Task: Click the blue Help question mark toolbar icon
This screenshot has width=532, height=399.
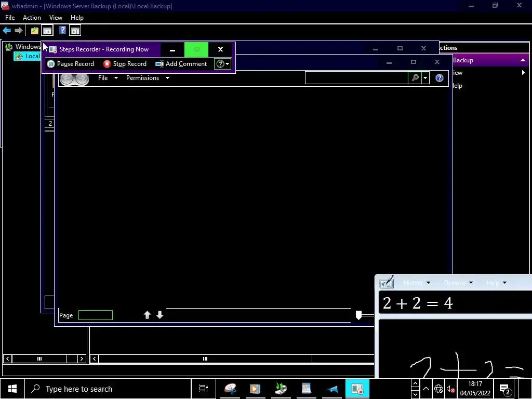Action: [x=62, y=31]
